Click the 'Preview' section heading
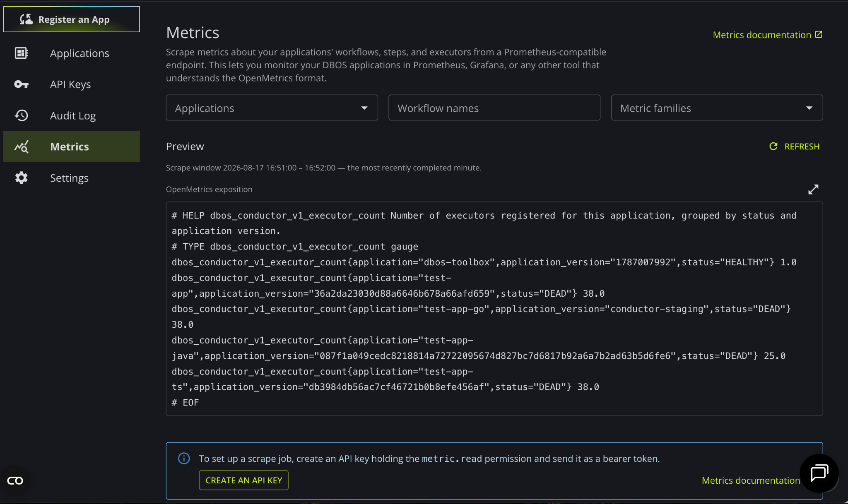The image size is (848, 504). [185, 146]
